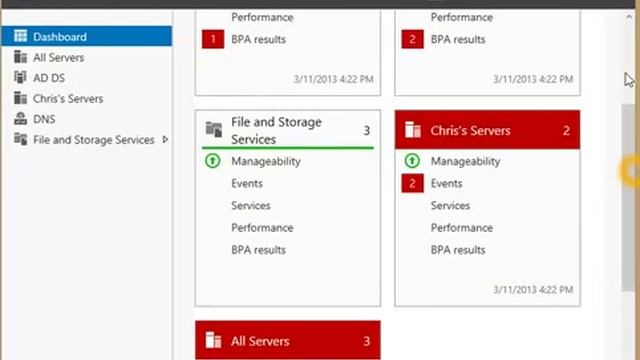Open BPA results beside top-right red 2 badge

(x=458, y=40)
